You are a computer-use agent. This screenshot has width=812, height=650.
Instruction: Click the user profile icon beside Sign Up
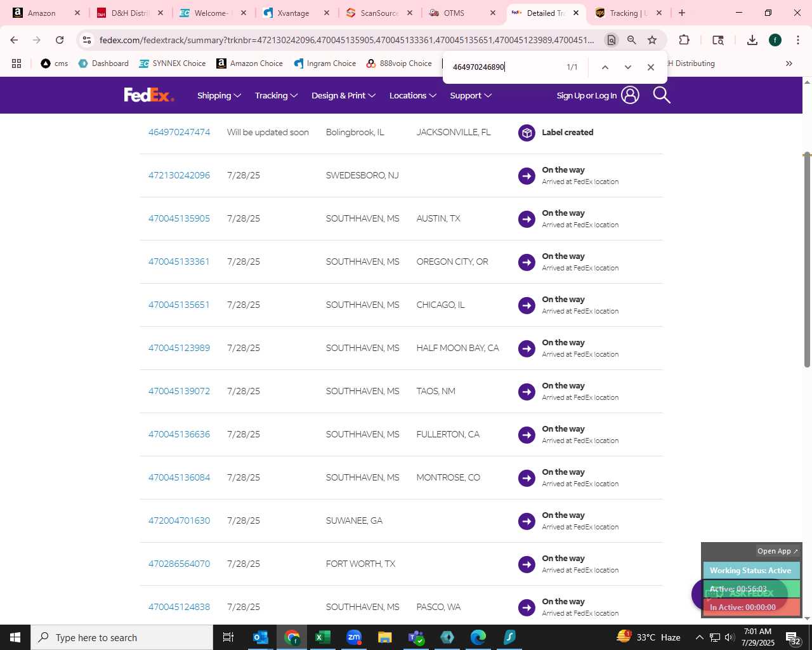click(630, 95)
